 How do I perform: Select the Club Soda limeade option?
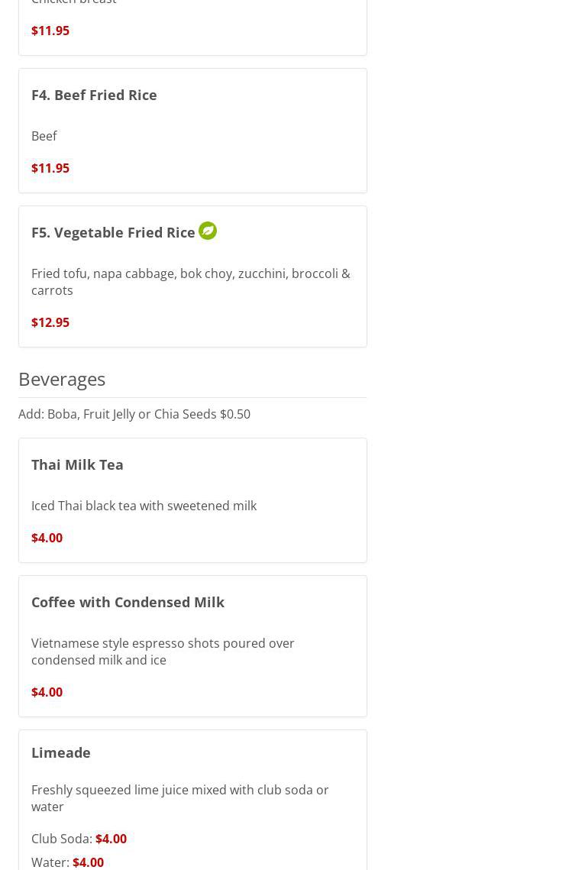(x=79, y=839)
